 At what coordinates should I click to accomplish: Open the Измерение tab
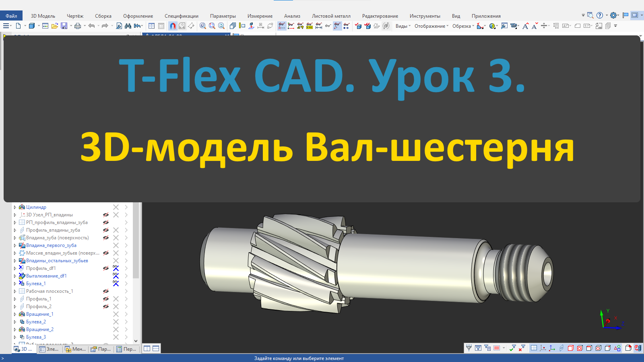(260, 16)
